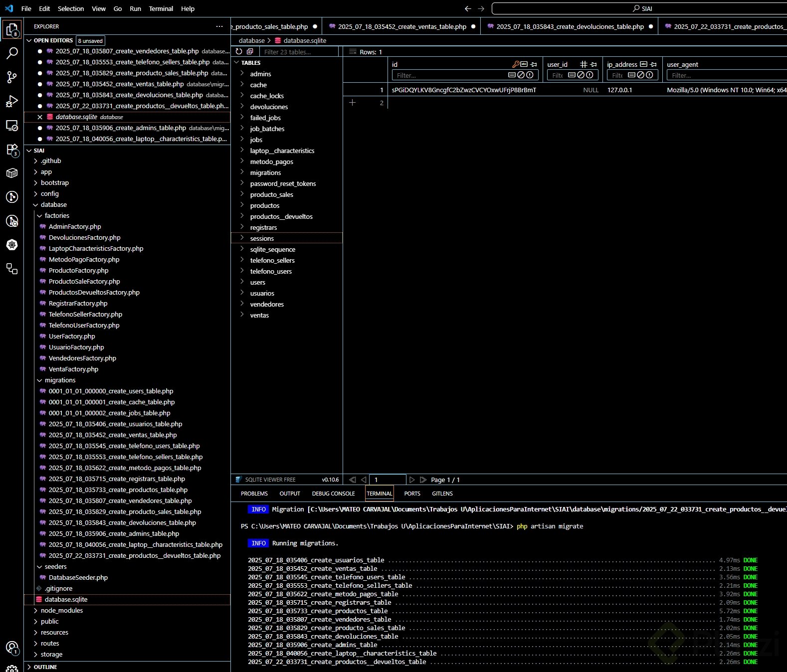The height and width of the screenshot is (672, 787).
Task: Click the refresh tables icon in SQLite viewer
Action: (239, 51)
